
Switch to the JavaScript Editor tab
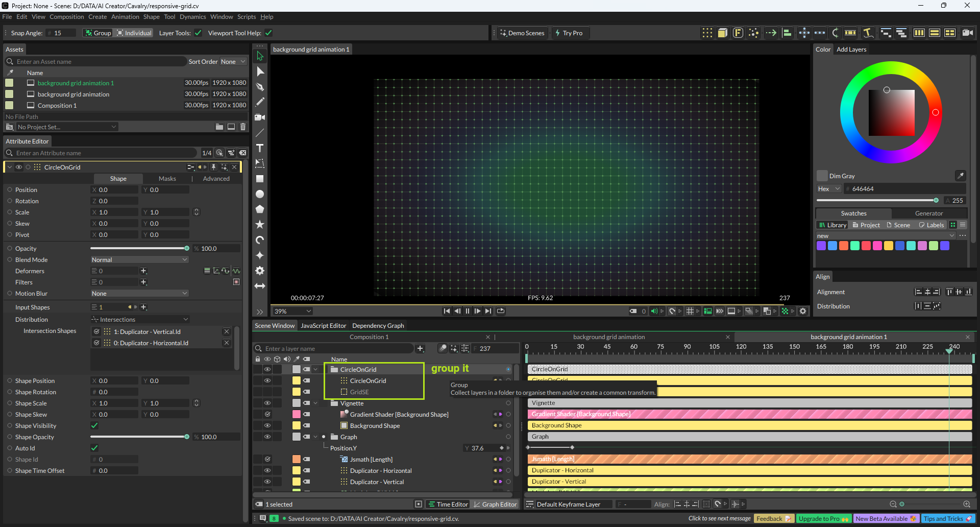pos(323,326)
